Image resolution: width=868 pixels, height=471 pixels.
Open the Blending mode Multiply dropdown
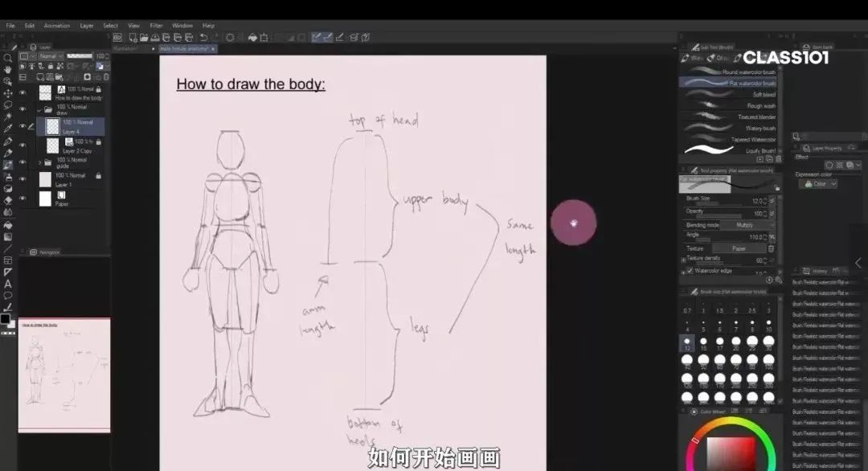(x=743, y=225)
